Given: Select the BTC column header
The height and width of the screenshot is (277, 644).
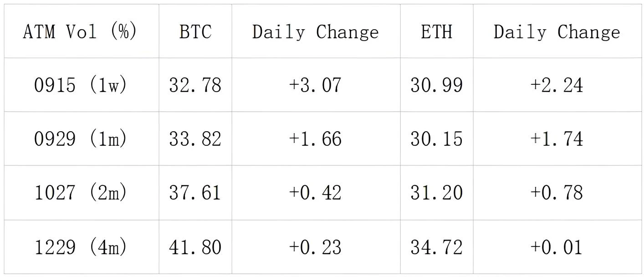Looking at the screenshot, I should click(x=195, y=32).
